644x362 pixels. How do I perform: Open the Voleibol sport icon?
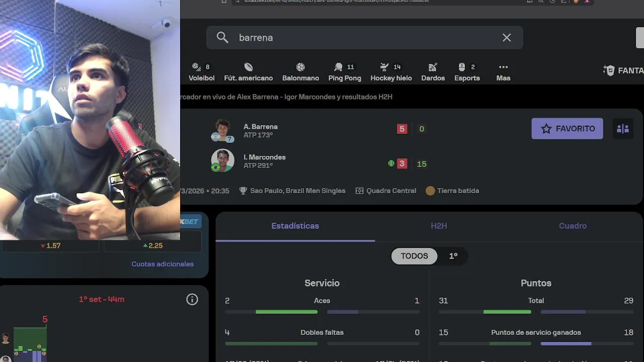(x=201, y=72)
